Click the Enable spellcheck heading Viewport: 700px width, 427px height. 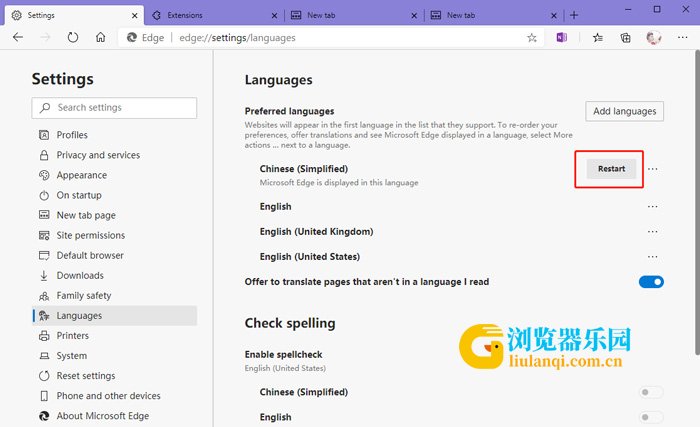click(x=283, y=354)
